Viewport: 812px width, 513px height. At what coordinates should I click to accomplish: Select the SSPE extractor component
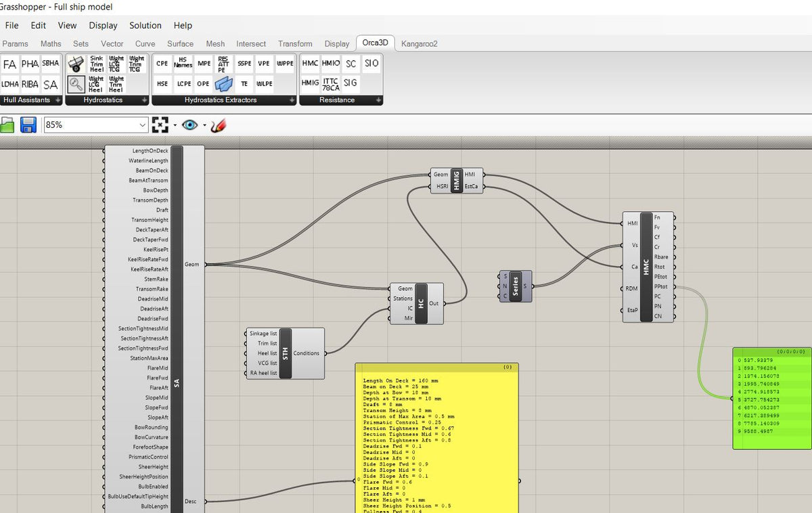point(244,64)
